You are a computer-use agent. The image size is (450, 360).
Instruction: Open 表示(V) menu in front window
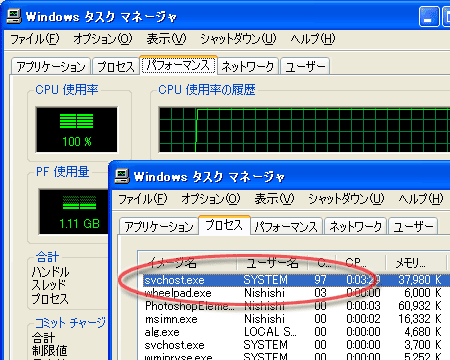274,199
